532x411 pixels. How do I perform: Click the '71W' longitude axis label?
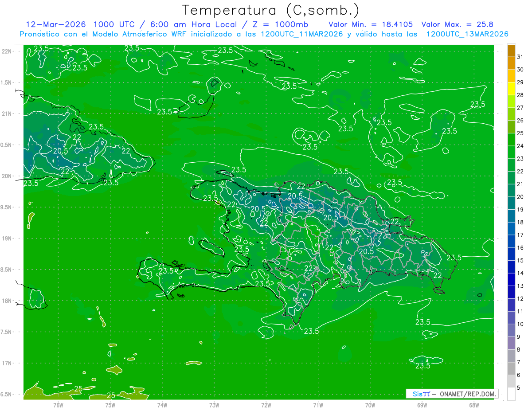tap(318, 405)
